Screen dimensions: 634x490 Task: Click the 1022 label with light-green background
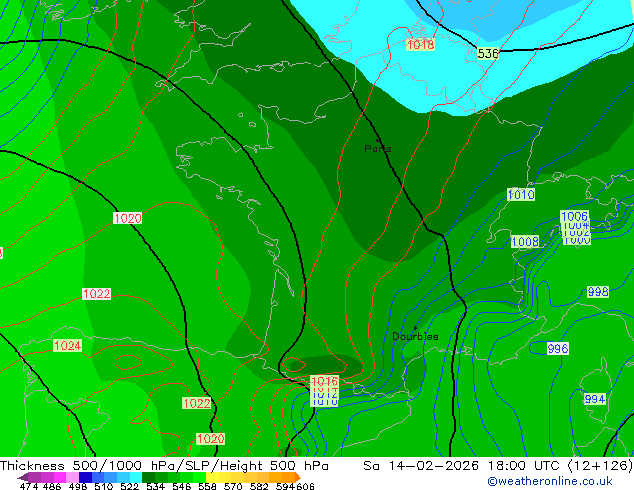(x=197, y=403)
